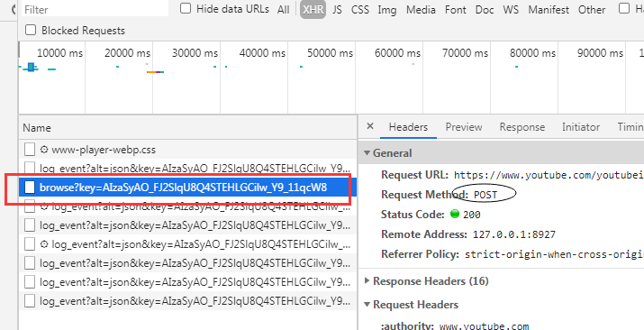This screenshot has height=330, width=644.
Task: Click the :authority www.youtube.com header
Action: 455,326
